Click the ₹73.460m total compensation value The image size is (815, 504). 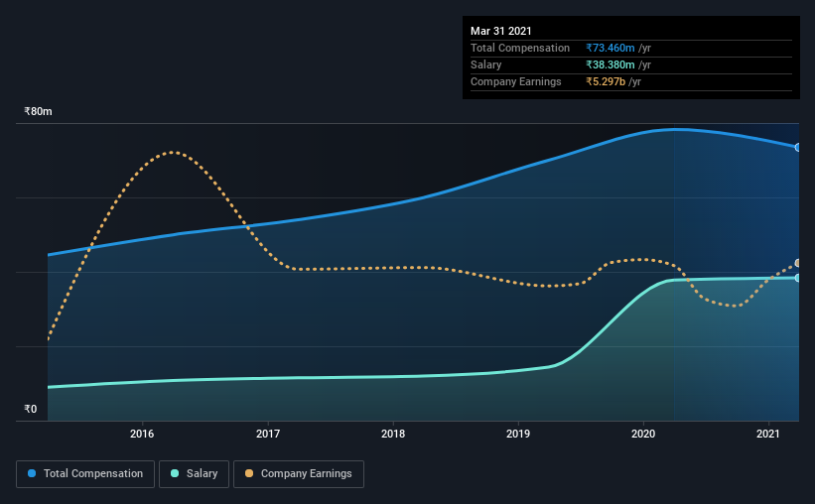coord(611,48)
